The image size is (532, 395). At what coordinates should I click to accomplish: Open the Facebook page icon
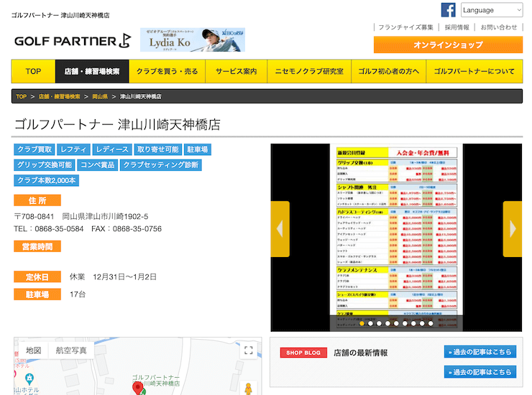448,10
